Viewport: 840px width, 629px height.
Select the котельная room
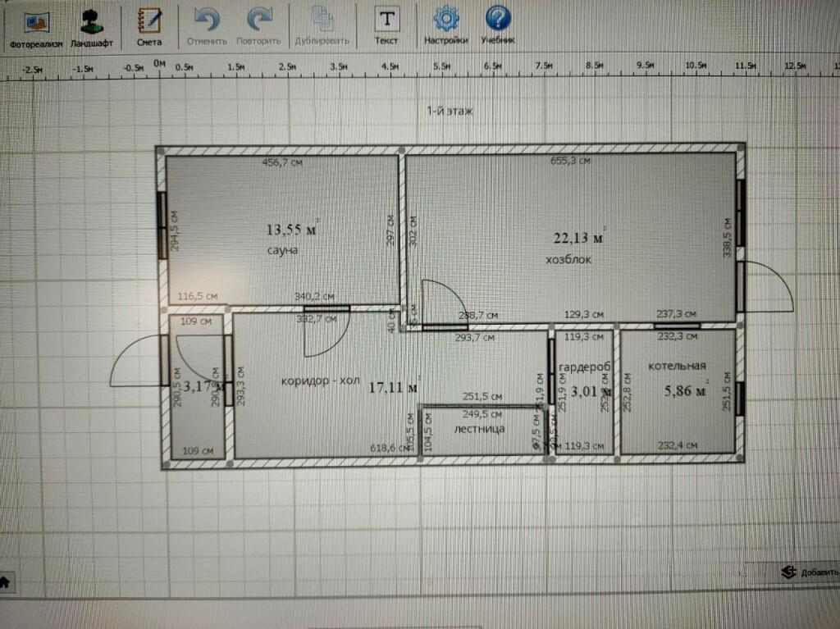point(677,391)
